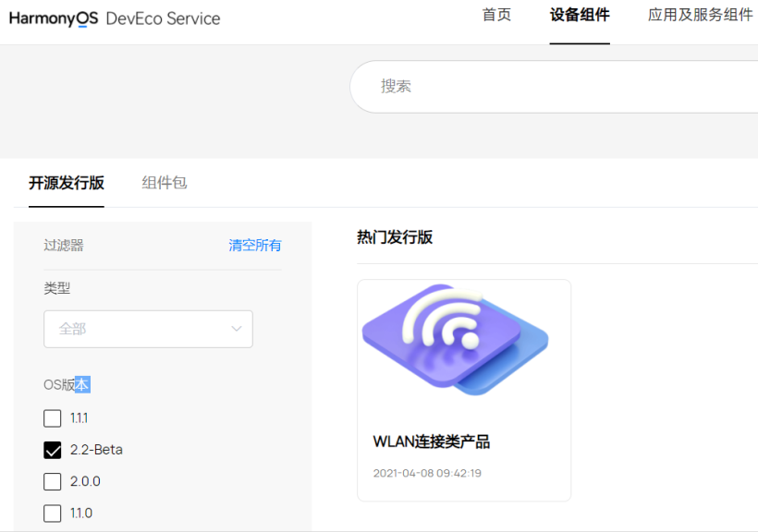Open the WLAN连接类产品 title
The height and width of the screenshot is (532, 758).
tap(431, 441)
